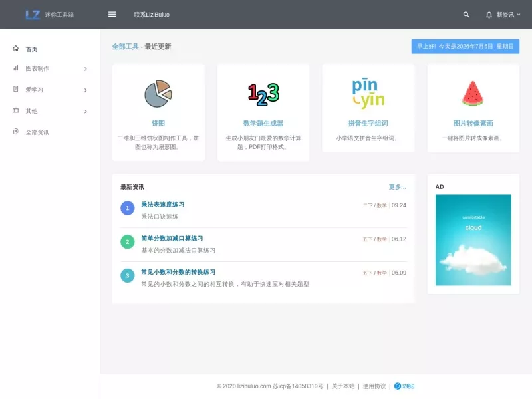Open the colorful 123 math icon
This screenshot has height=399, width=532.
[263, 94]
